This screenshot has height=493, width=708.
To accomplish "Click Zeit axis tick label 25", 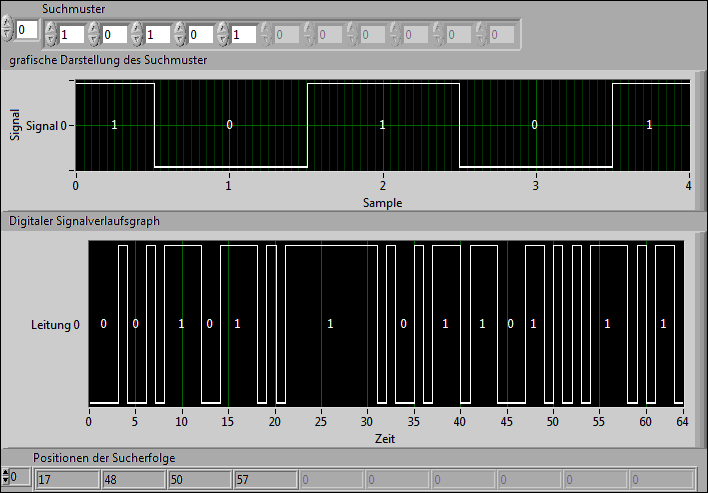I will coord(321,422).
